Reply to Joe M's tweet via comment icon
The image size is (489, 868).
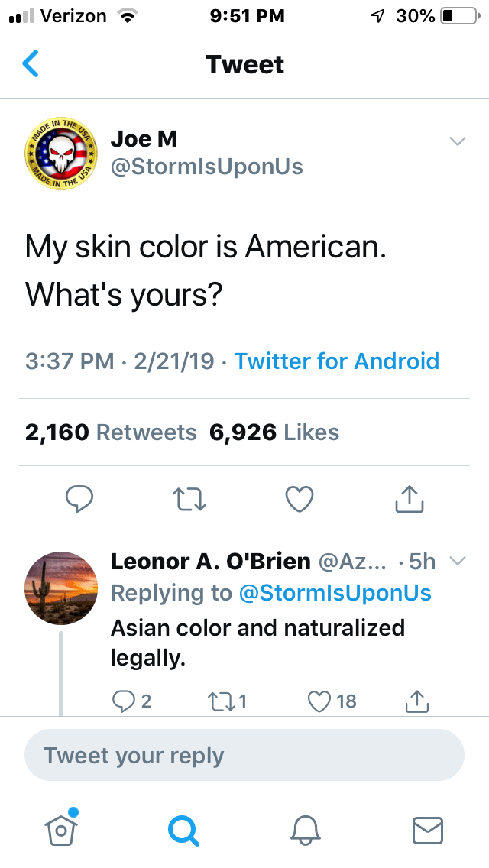click(79, 498)
